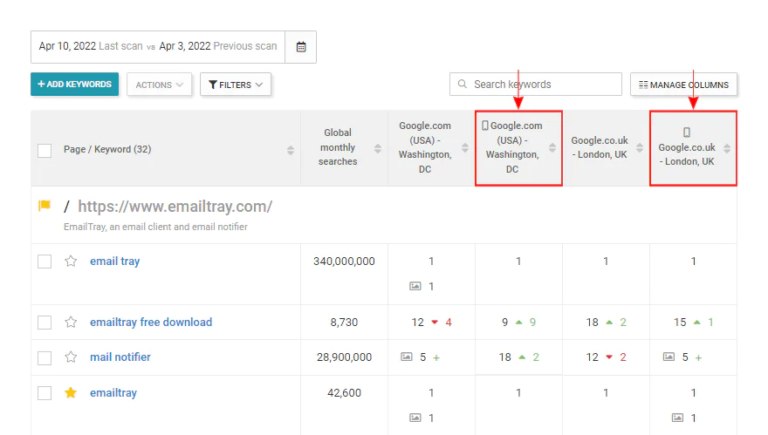Click image icon in 'emailtray' mobile UK column
The width and height of the screenshot is (768, 435).
pyautogui.click(x=677, y=418)
